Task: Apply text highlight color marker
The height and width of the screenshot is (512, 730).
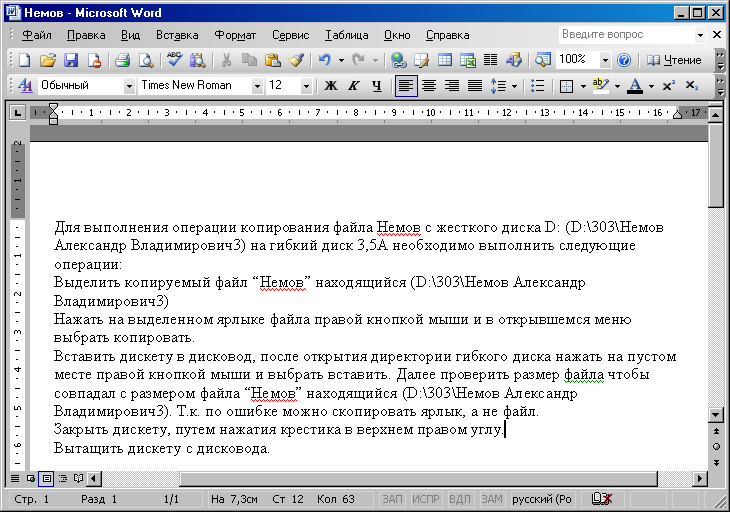Action: [x=601, y=86]
